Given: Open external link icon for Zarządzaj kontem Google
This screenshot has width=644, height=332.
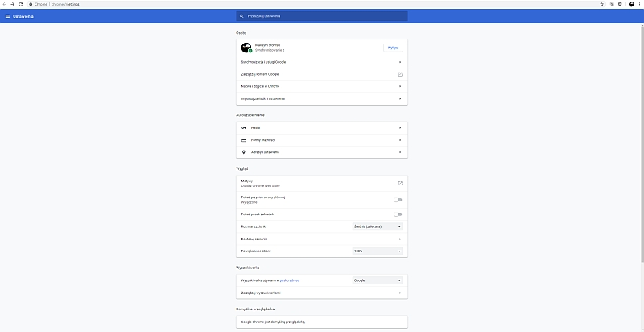Looking at the screenshot, I should (400, 74).
